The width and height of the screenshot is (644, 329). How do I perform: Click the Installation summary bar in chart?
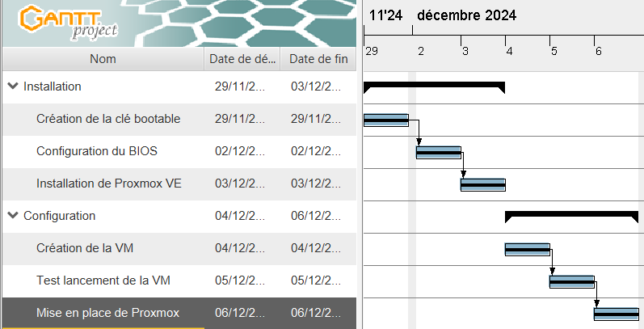pos(434,84)
